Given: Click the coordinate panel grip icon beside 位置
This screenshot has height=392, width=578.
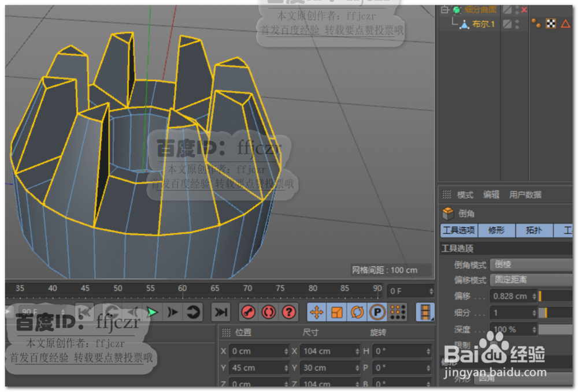Looking at the screenshot, I should 225,333.
